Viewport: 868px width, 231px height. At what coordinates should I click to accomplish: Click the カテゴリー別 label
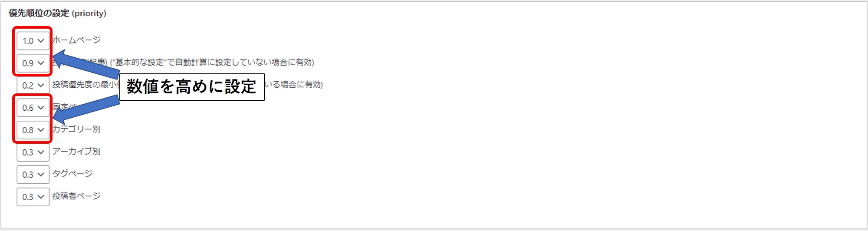pyautogui.click(x=76, y=129)
